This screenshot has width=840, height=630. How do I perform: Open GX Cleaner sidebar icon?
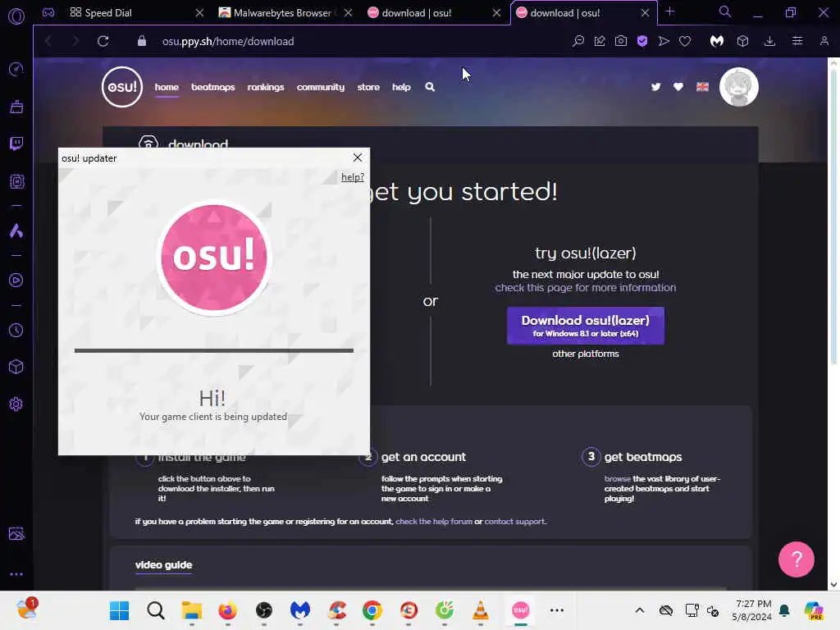point(16,107)
